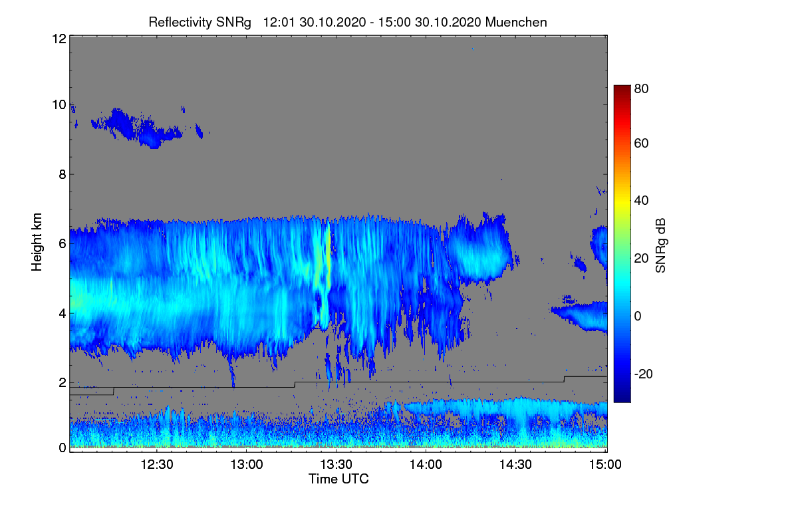The width and height of the screenshot is (798, 532).
Task: Click the plot title 'Reflectivity SNRg'
Action: point(200,22)
